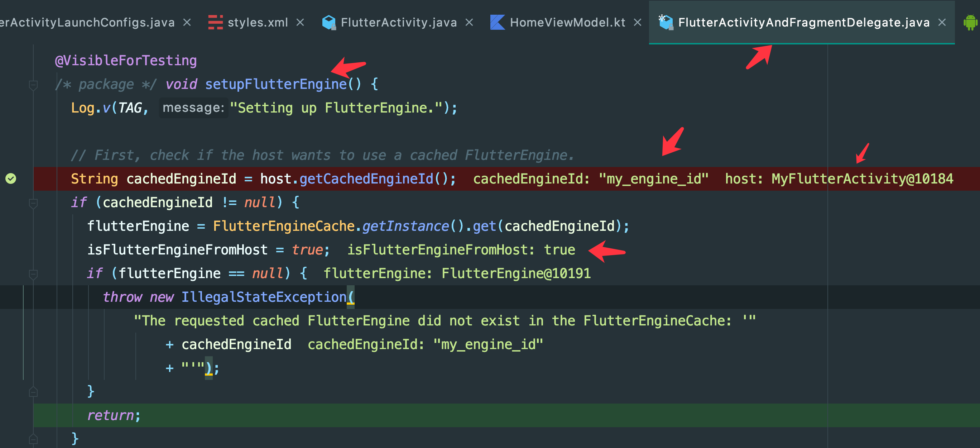Click the FlutterActivity.java class file icon
Screen dimensions: 980x448
click(329, 23)
